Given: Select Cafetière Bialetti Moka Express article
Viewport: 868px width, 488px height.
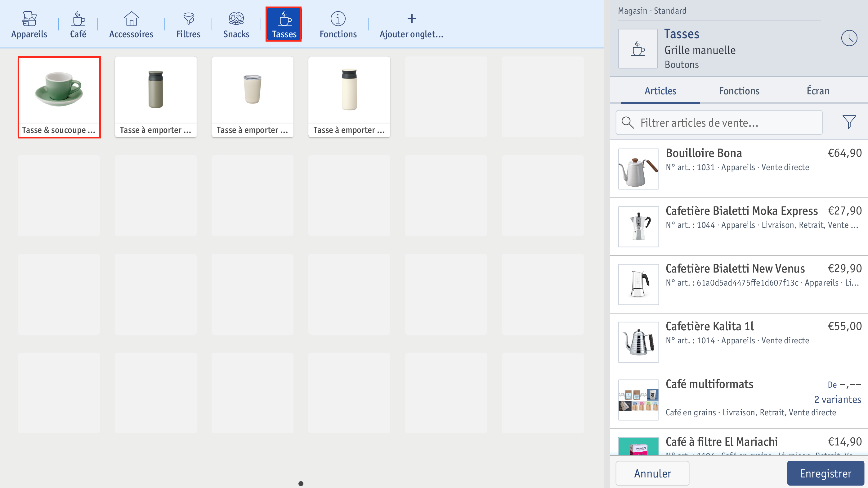Looking at the screenshot, I should click(739, 227).
